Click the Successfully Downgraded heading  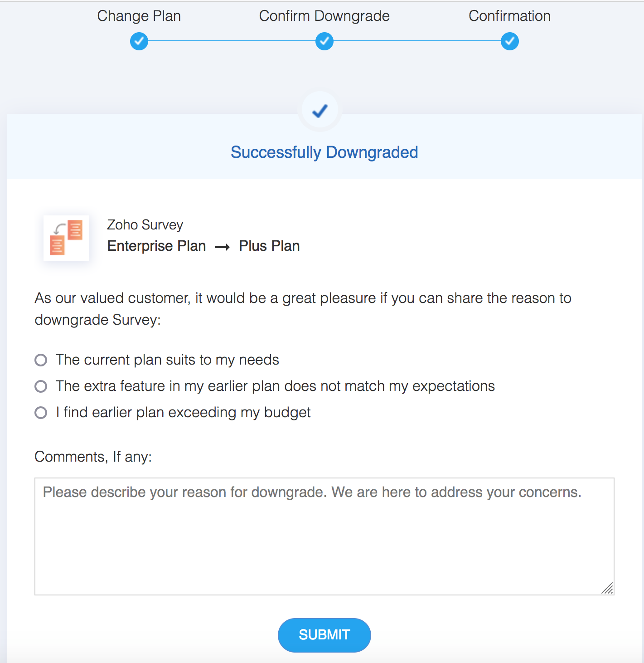tap(324, 152)
